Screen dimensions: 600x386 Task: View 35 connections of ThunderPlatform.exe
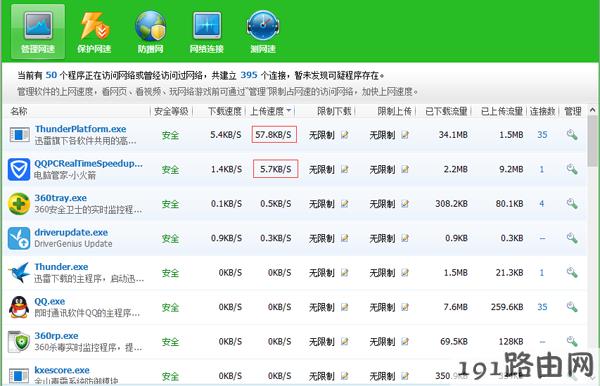[542, 135]
